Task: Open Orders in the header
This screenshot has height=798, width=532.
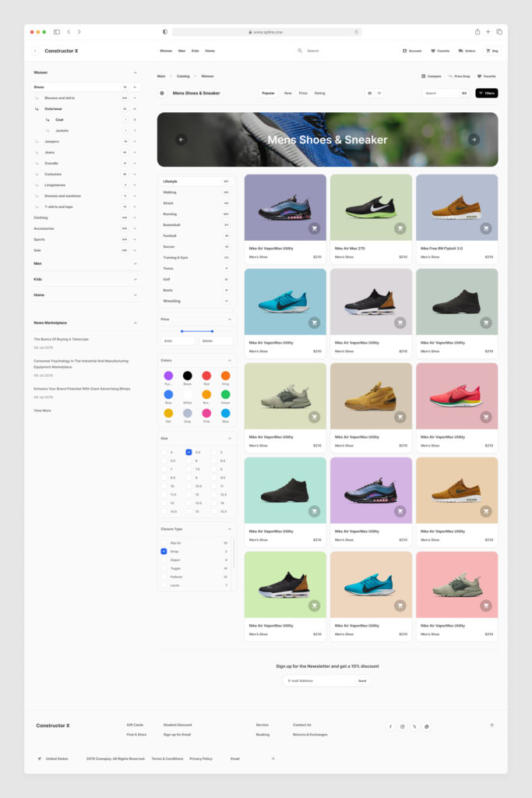Action: click(467, 51)
